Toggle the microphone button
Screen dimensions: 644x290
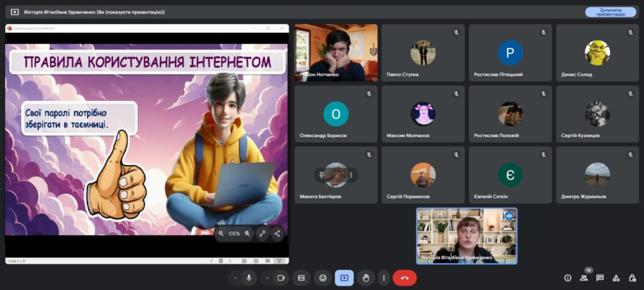[249, 277]
